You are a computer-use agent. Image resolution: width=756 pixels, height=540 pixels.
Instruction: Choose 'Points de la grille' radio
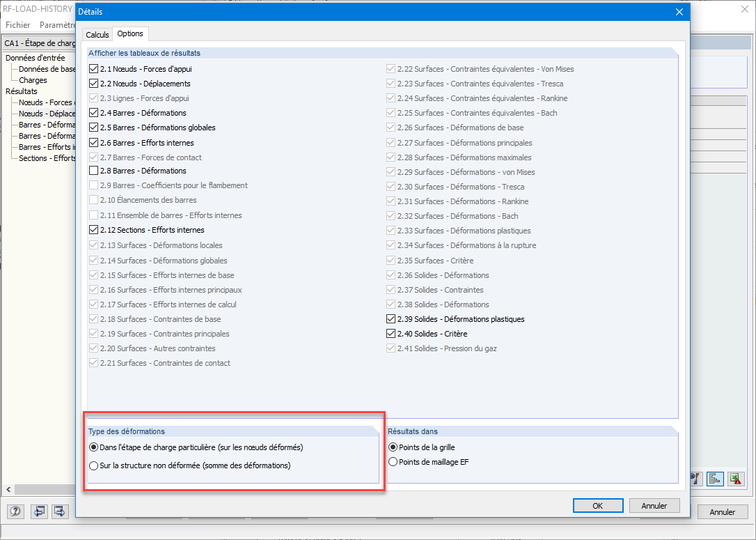(393, 447)
